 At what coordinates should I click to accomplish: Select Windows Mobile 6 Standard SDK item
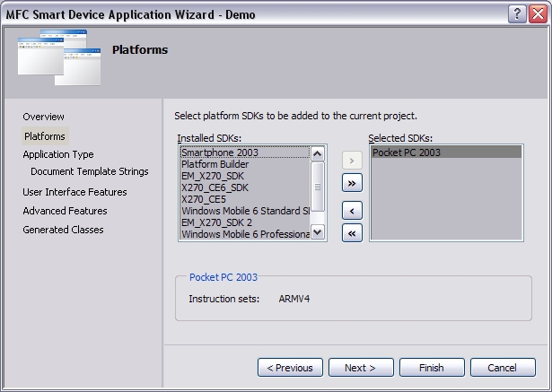245,211
